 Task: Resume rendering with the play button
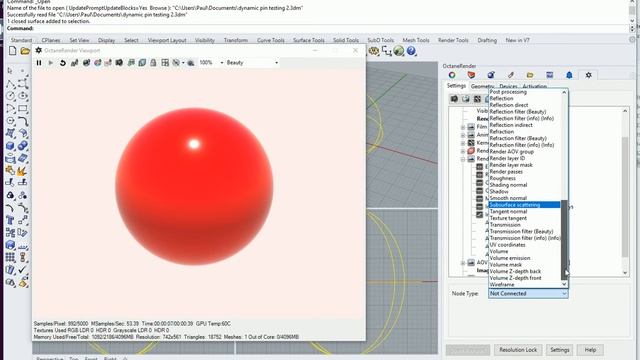[x=51, y=63]
